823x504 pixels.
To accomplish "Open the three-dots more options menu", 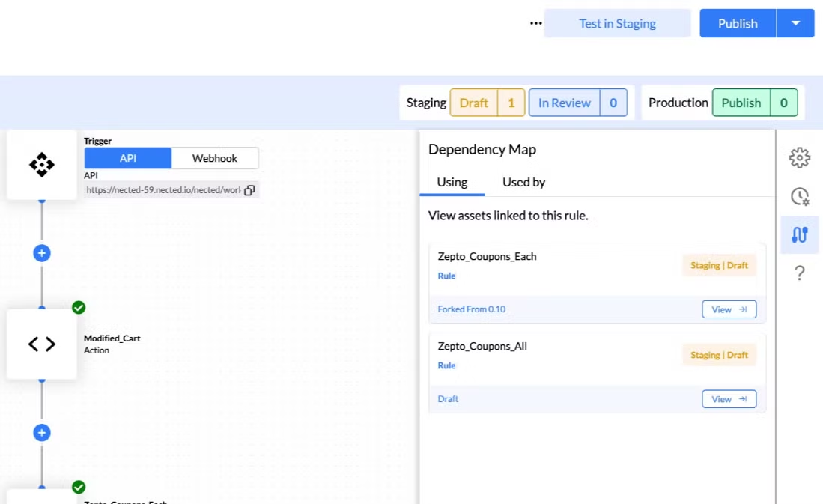I will (x=535, y=23).
